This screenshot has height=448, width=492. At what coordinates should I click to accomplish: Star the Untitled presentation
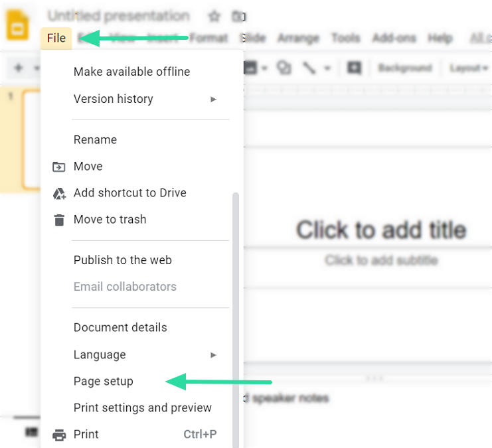pos(214,16)
